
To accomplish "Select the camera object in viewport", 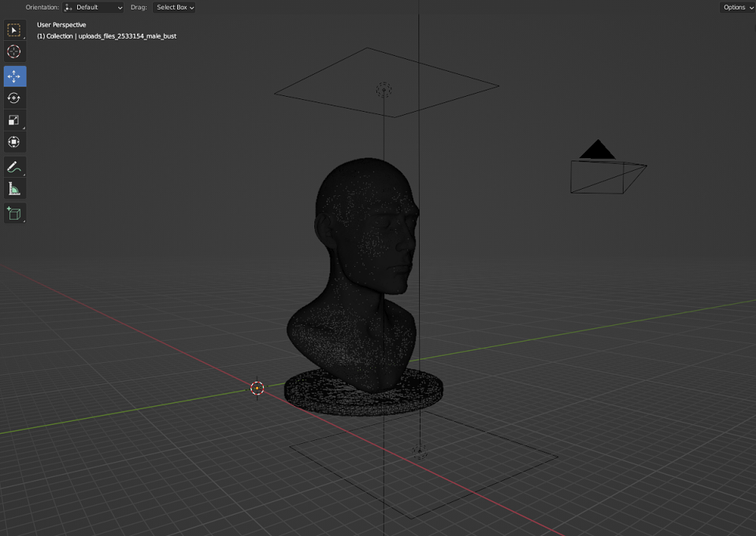I will pos(609,168).
